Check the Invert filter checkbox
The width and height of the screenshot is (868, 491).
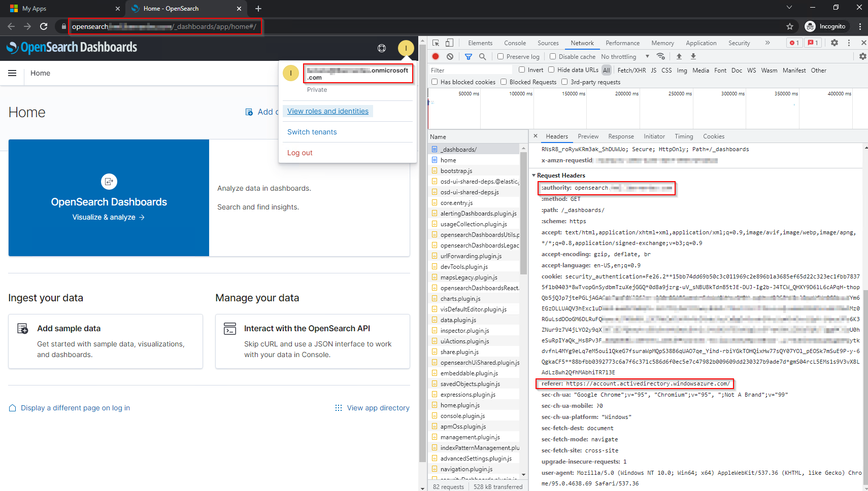[x=522, y=70]
